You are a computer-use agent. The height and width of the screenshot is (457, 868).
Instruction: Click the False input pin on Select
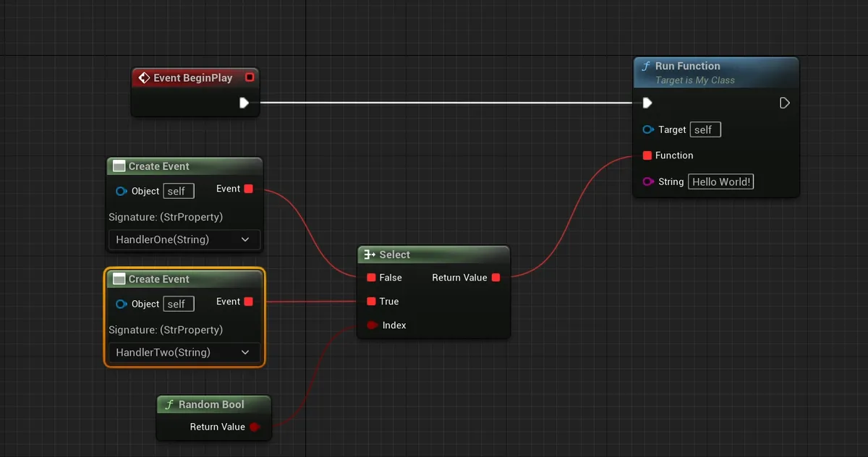371,278
